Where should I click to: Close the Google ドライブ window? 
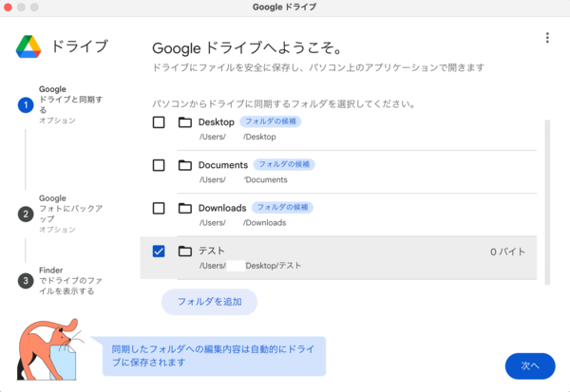tap(8, 7)
